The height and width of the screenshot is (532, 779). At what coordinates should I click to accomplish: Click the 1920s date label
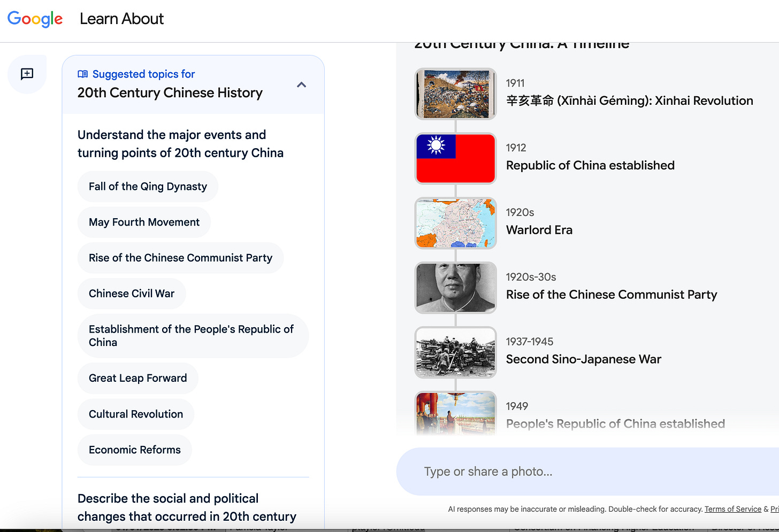click(x=520, y=213)
